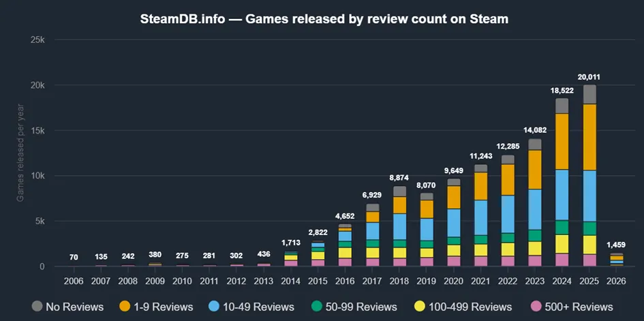The width and height of the screenshot is (644, 321).
Task: Click the gray No Reviews legend dot
Action: tap(37, 306)
